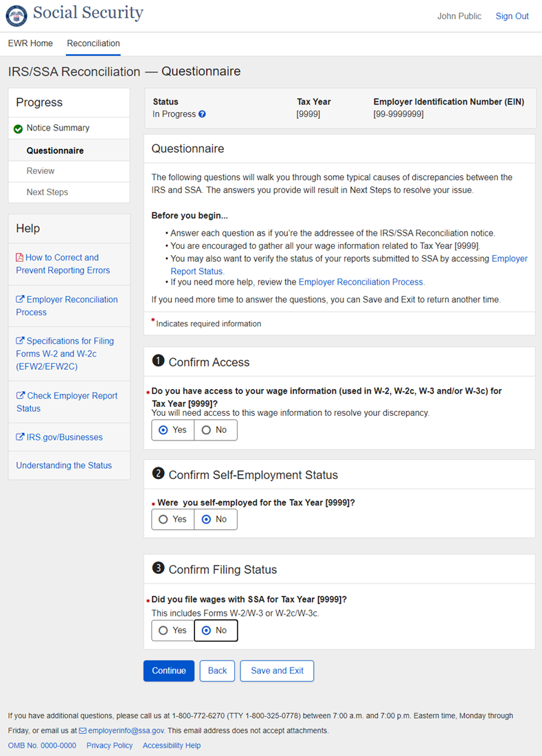Screen dimensions: 542x756
Task: Select Yes for filing wages with SSA
Action: pyautogui.click(x=173, y=630)
